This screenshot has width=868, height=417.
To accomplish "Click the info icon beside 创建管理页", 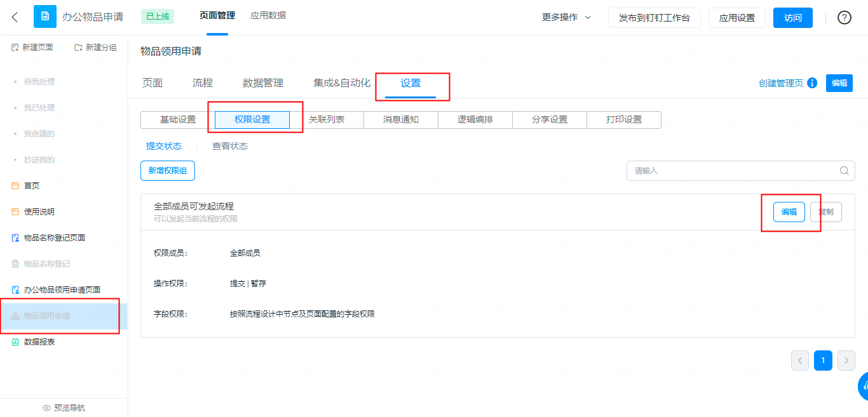I will (812, 83).
